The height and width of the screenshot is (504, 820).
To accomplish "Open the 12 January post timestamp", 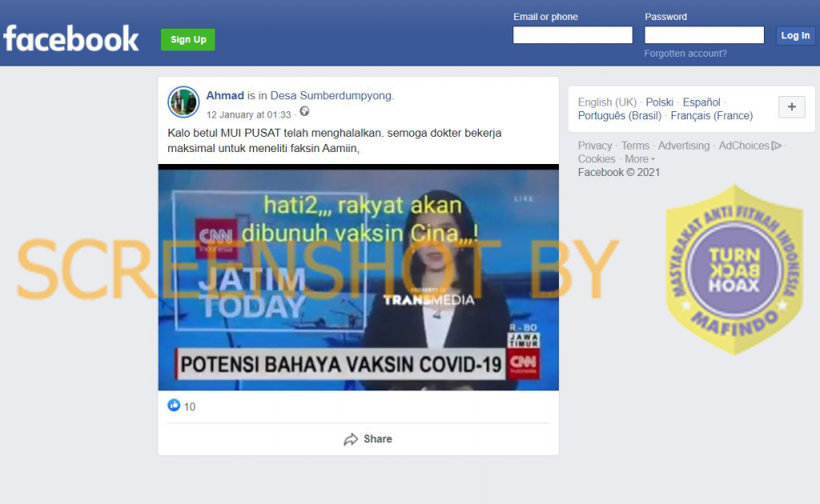I will tap(248, 115).
